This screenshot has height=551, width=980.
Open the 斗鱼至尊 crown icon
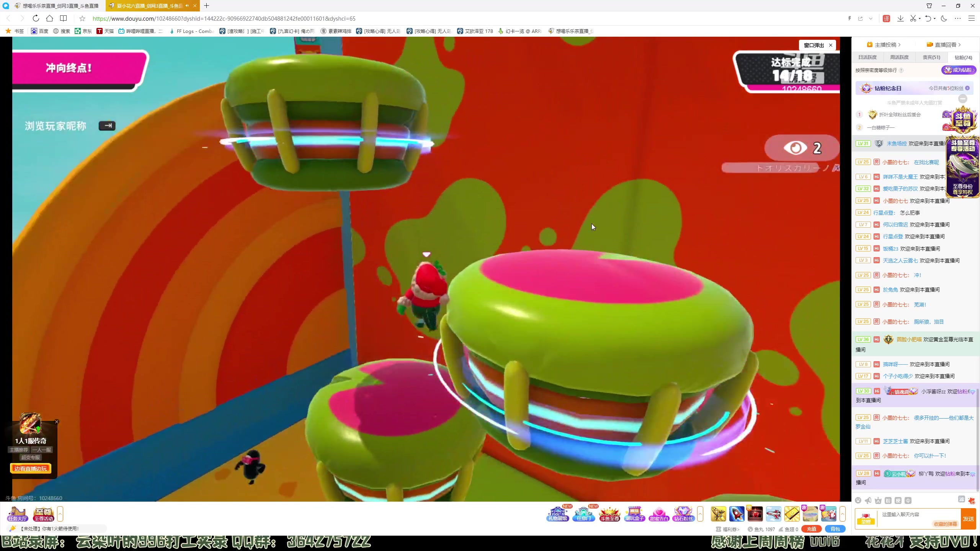609,514
